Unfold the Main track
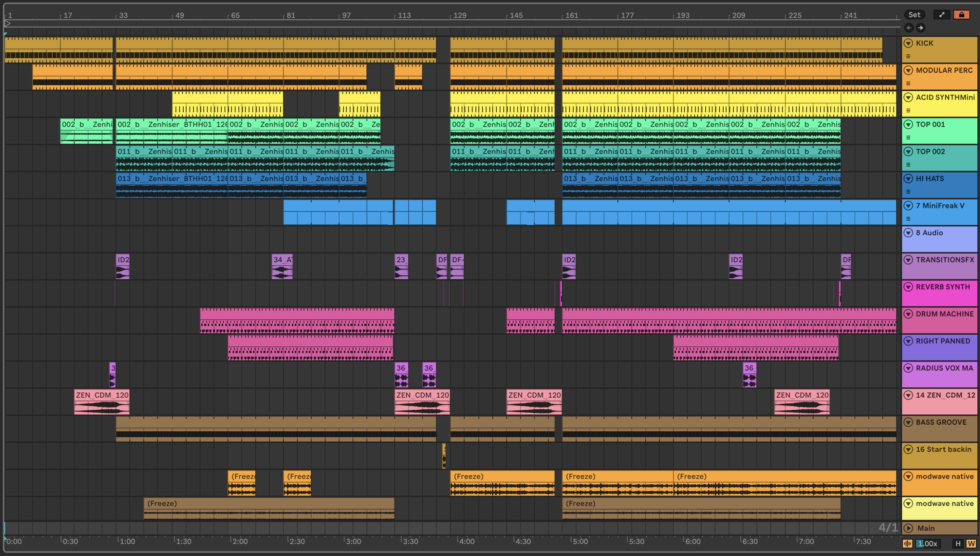The image size is (980, 556). [908, 528]
